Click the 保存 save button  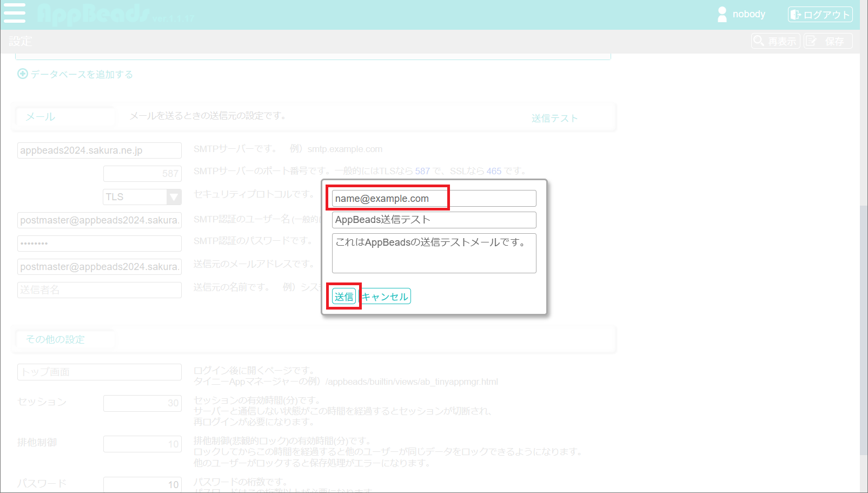point(828,41)
